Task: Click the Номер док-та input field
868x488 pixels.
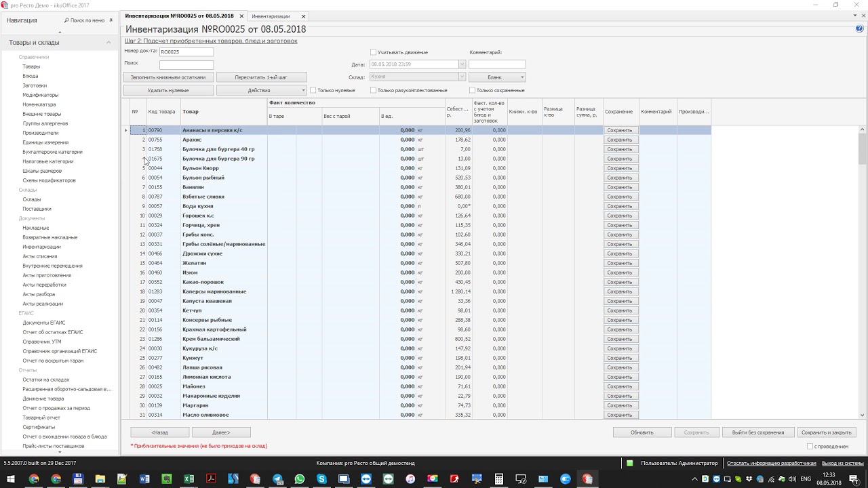Action: 186,52
